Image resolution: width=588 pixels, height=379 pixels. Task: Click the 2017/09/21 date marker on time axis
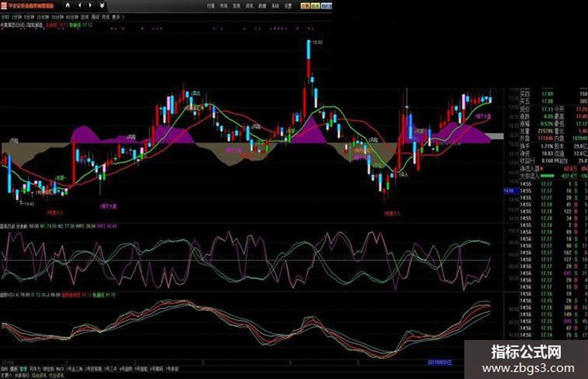click(x=439, y=362)
